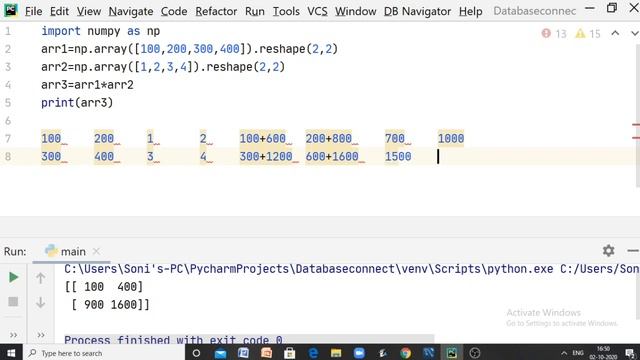Open the Refactor menu

(x=216, y=11)
